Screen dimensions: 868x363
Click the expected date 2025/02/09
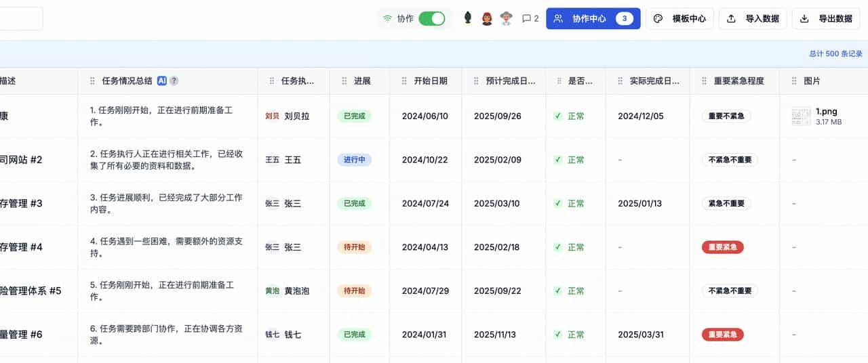pos(498,160)
